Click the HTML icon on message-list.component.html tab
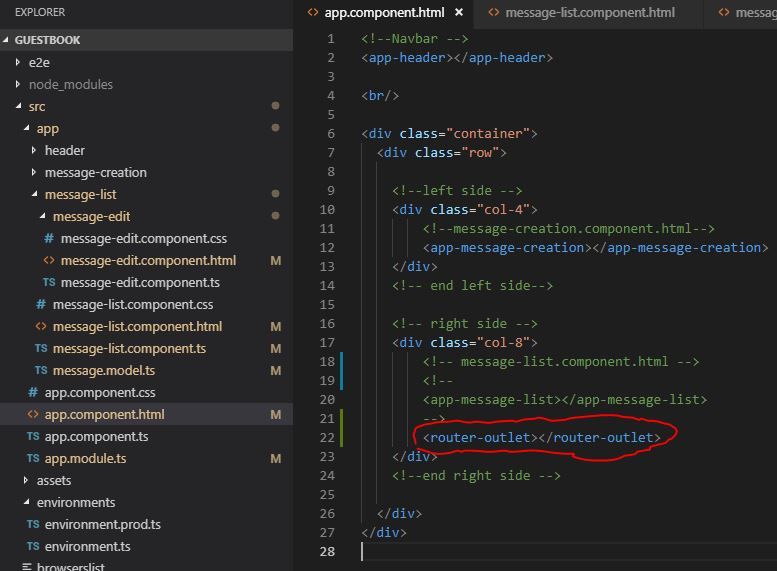The width and height of the screenshot is (777, 571). point(494,13)
